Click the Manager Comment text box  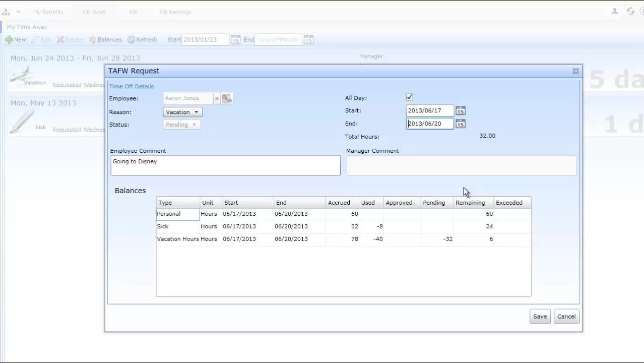click(x=461, y=165)
